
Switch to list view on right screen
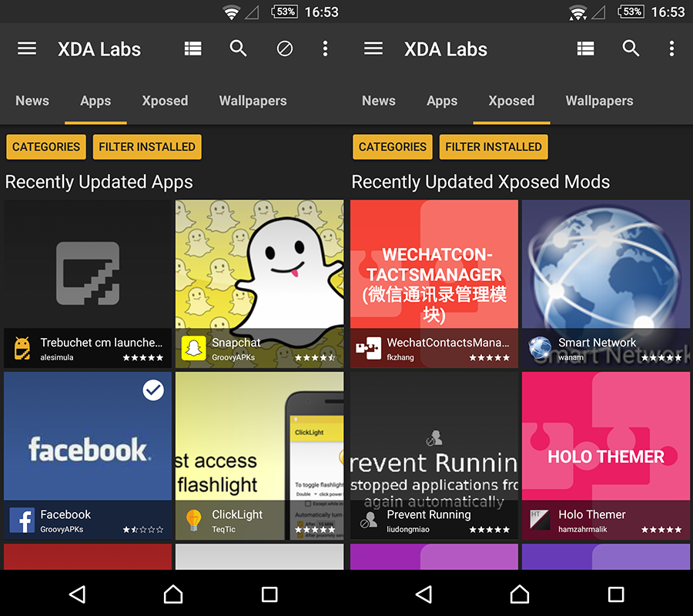point(585,49)
